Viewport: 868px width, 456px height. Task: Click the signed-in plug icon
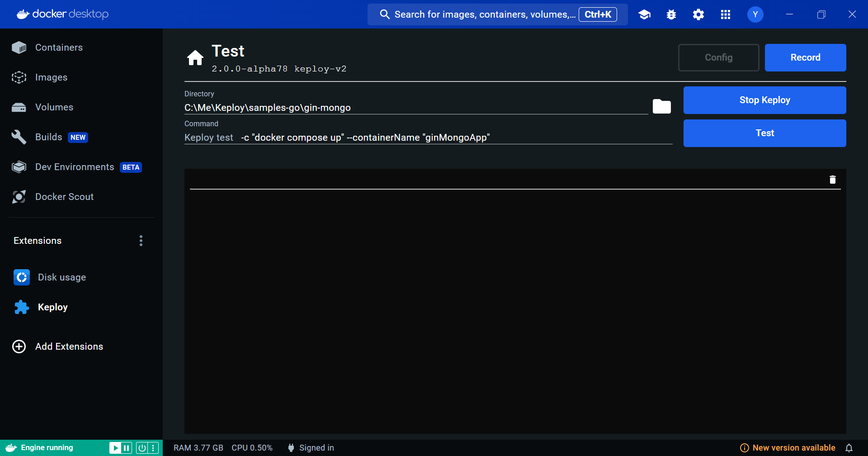click(x=291, y=448)
